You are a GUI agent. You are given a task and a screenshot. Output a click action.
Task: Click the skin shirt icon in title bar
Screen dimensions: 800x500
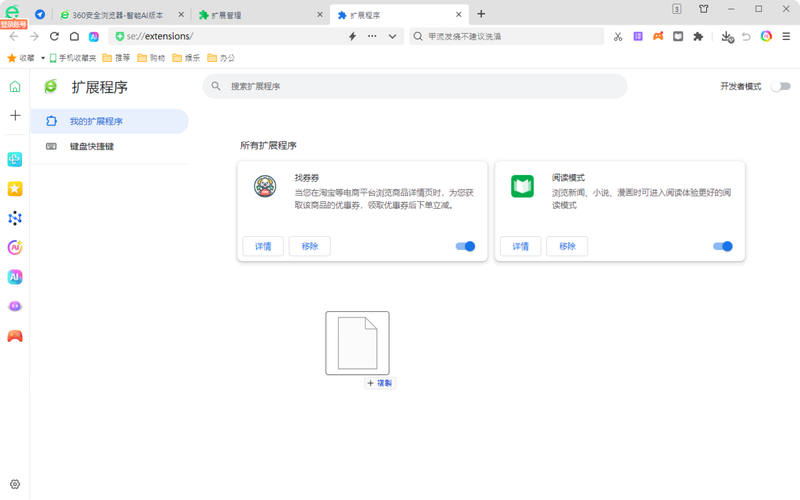(x=704, y=9)
